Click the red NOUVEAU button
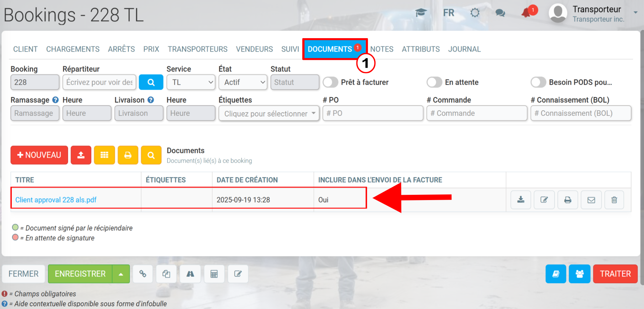 tap(39, 155)
